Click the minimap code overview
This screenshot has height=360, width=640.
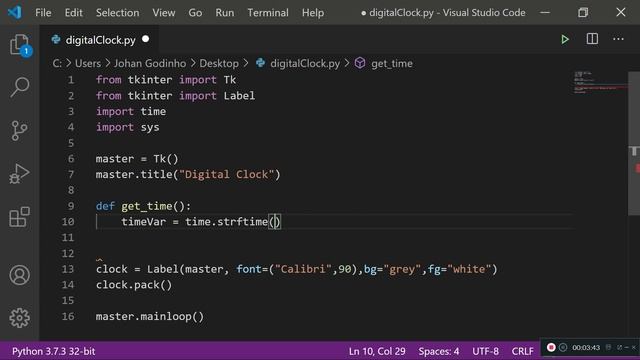tap(599, 82)
